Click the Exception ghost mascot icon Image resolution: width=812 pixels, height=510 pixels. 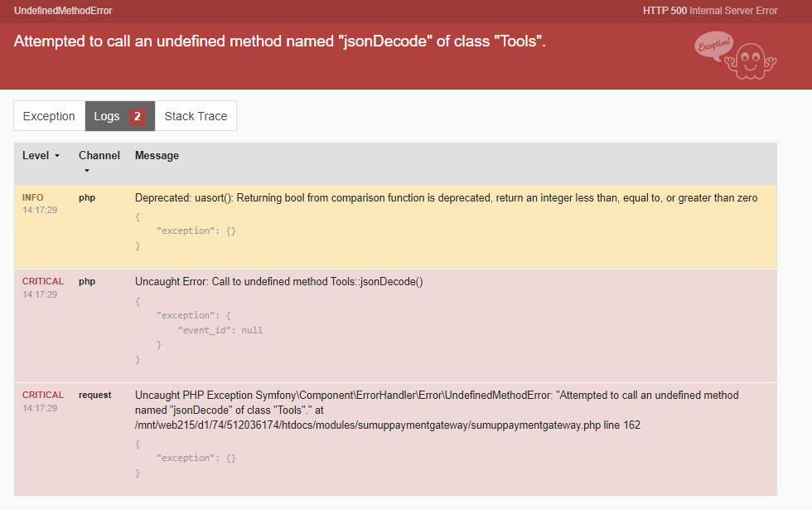point(736,56)
